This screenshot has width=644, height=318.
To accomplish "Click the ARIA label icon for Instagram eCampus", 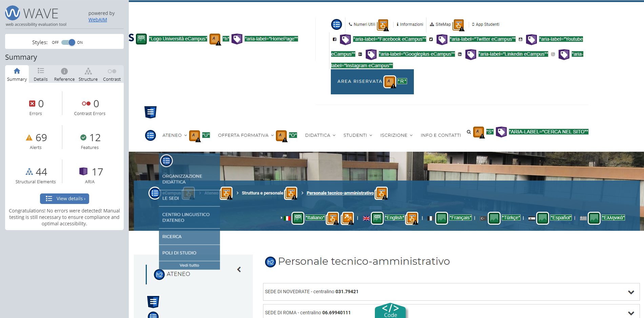I will click(564, 54).
